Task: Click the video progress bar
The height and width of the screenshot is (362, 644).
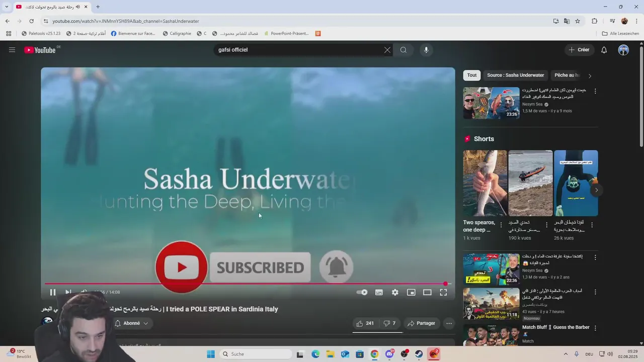Action: [248, 284]
